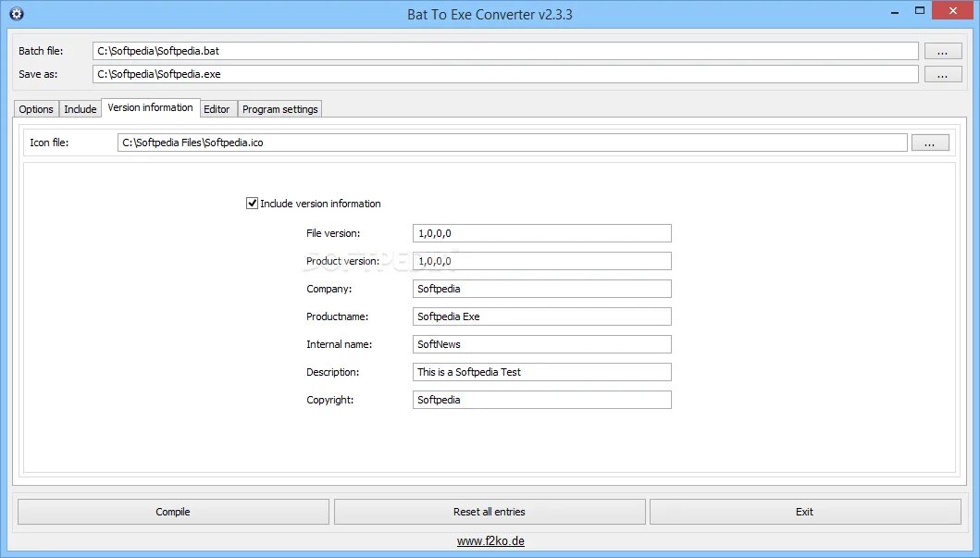The image size is (980, 558).
Task: Browse for the Icon file
Action: coord(930,143)
